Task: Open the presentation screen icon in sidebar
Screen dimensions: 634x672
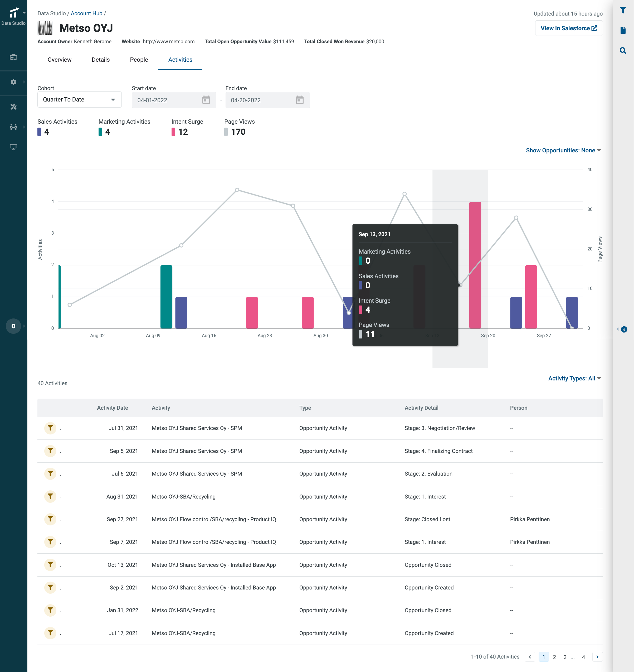Action: pyautogui.click(x=13, y=147)
